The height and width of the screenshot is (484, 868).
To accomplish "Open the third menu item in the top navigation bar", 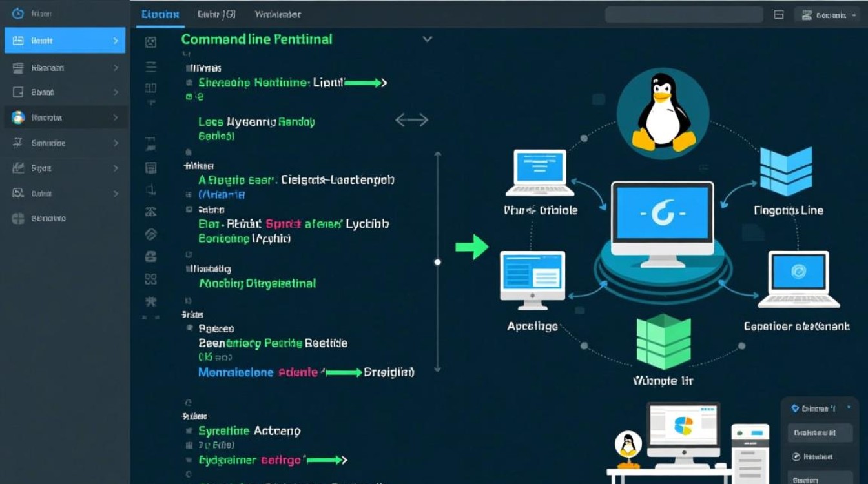I will coord(278,14).
